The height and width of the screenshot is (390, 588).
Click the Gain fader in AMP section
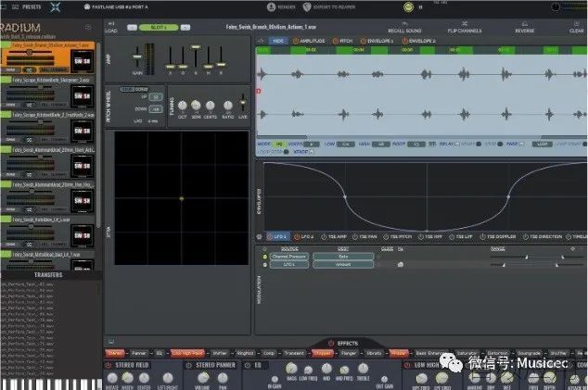pyautogui.click(x=137, y=57)
